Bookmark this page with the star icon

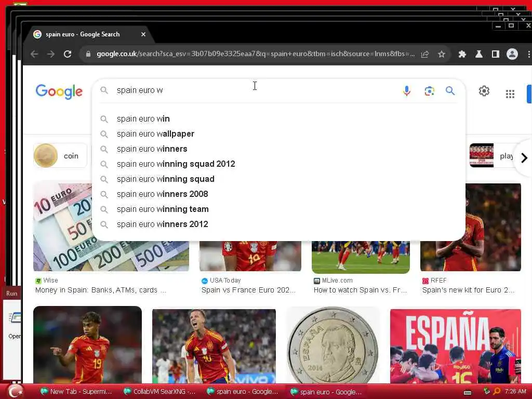point(442,54)
